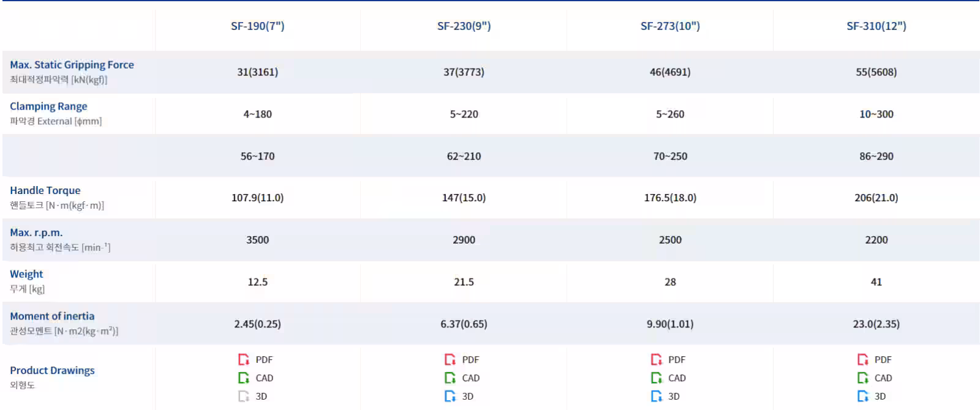The width and height of the screenshot is (980, 410).
Task: Click the Clamping Range row label
Action: pyautogui.click(x=48, y=106)
